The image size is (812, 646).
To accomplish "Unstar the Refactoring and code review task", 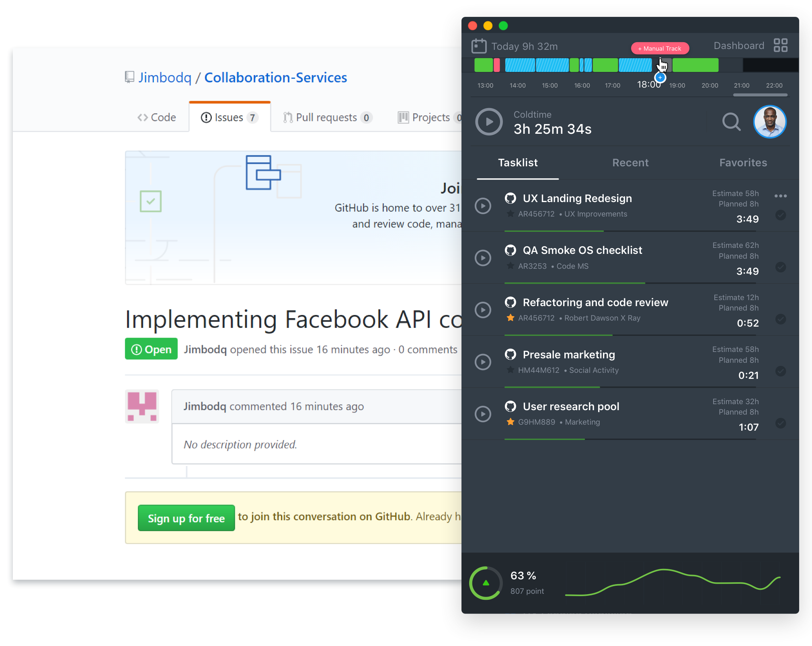I will (510, 318).
